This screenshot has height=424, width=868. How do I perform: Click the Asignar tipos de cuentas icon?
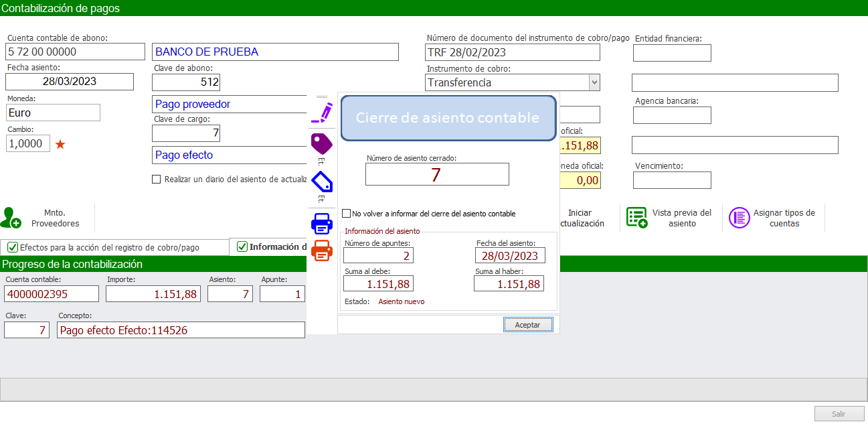[740, 218]
